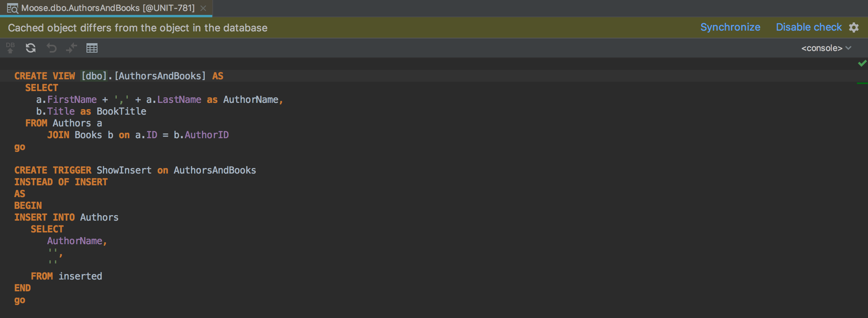The width and height of the screenshot is (868, 318).
Task: Click the green checkmark inspection indicator
Action: coord(862,63)
